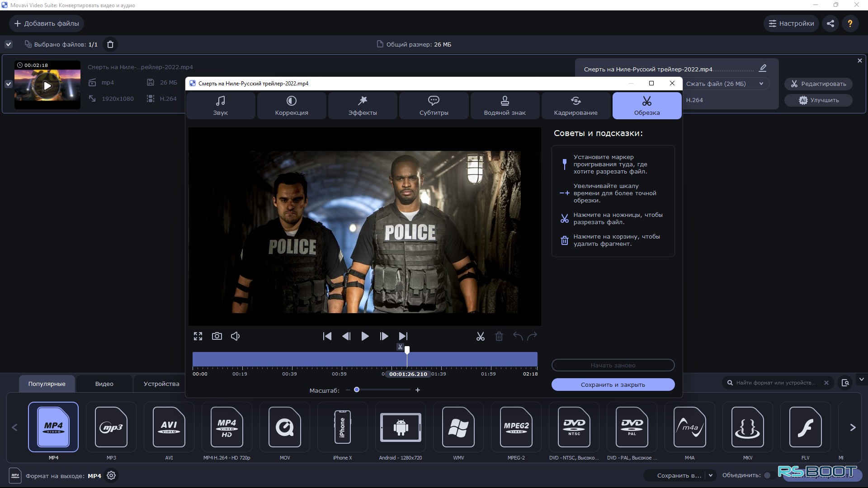Image resolution: width=868 pixels, height=488 pixels.
Task: Jump to the end of the clip
Action: coord(403,336)
